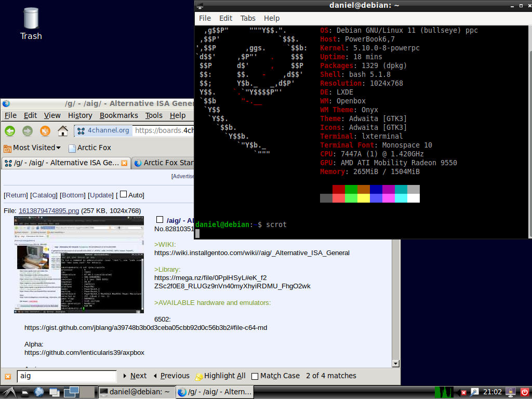Open Tabs menu in terminal

coord(248,18)
